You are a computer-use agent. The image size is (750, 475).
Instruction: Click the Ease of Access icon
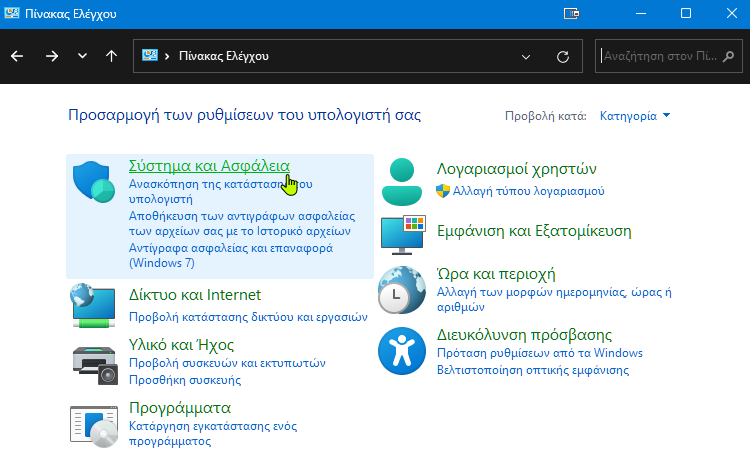[x=402, y=351]
